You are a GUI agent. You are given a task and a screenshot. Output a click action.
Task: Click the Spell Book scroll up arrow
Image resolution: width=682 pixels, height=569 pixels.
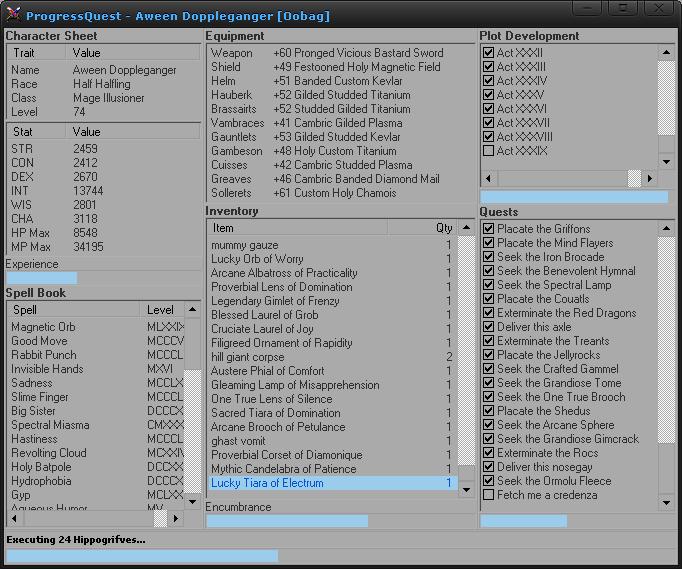click(x=192, y=310)
